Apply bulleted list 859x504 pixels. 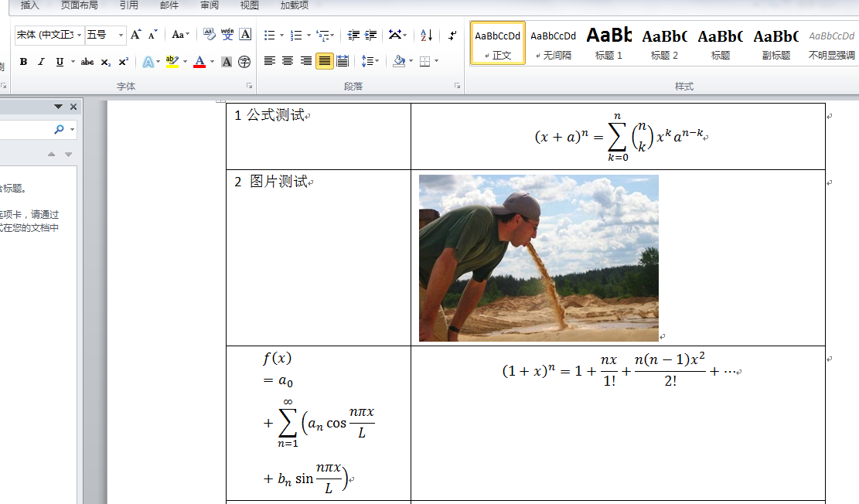click(270, 36)
